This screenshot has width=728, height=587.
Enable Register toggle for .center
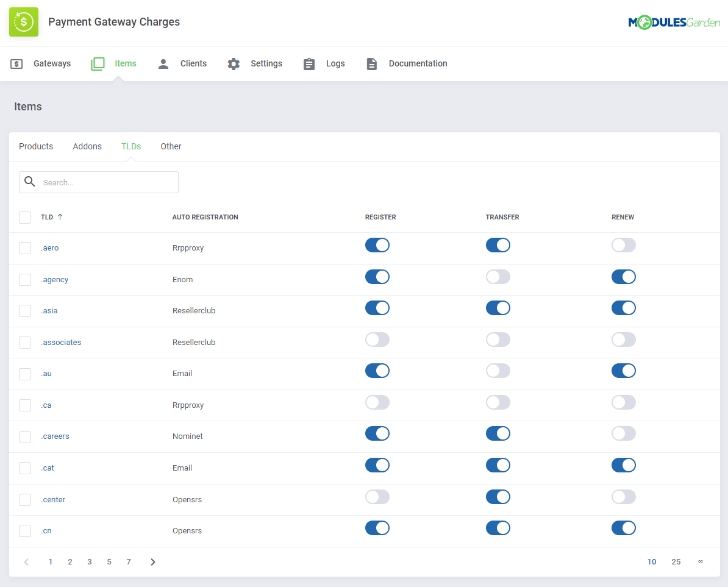[x=377, y=497]
